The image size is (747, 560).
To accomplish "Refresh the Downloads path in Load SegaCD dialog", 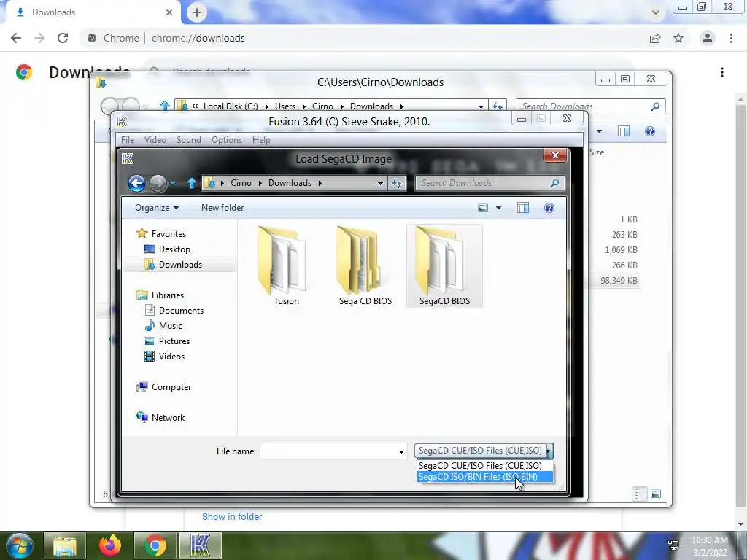I will (397, 183).
